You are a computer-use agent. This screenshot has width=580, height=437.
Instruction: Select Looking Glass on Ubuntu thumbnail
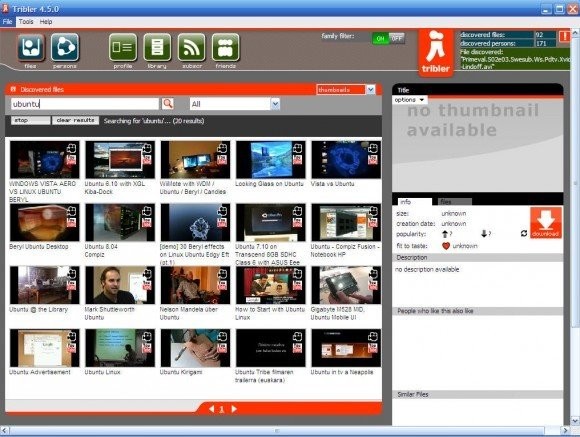click(x=271, y=159)
